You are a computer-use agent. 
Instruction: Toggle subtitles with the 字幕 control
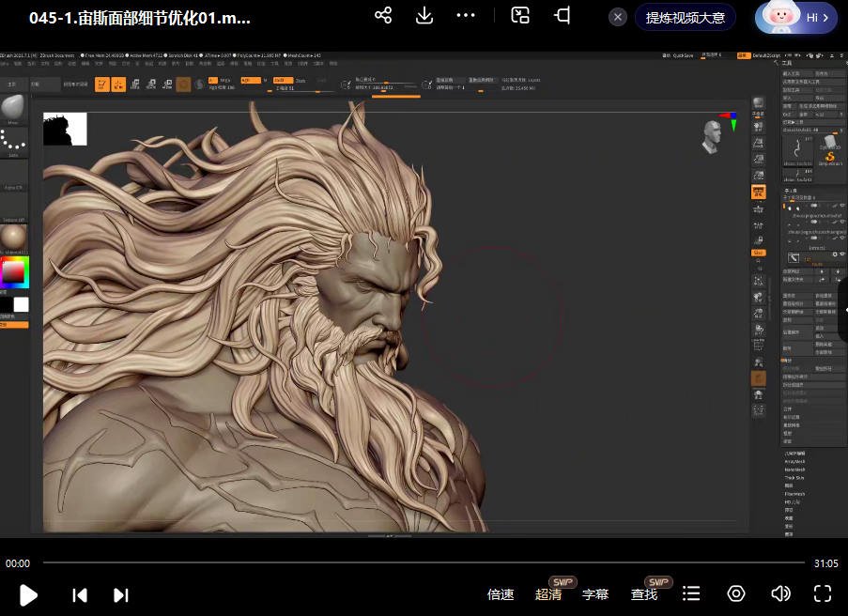pyautogui.click(x=594, y=594)
